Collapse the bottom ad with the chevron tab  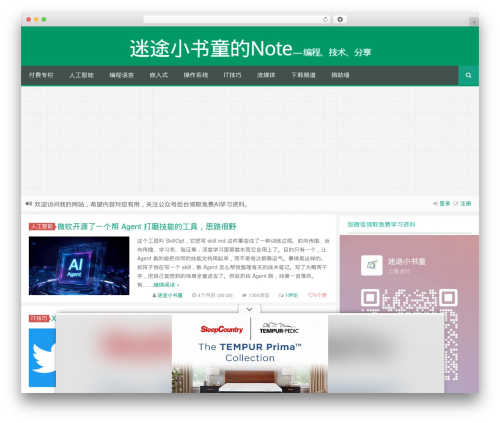(x=249, y=309)
